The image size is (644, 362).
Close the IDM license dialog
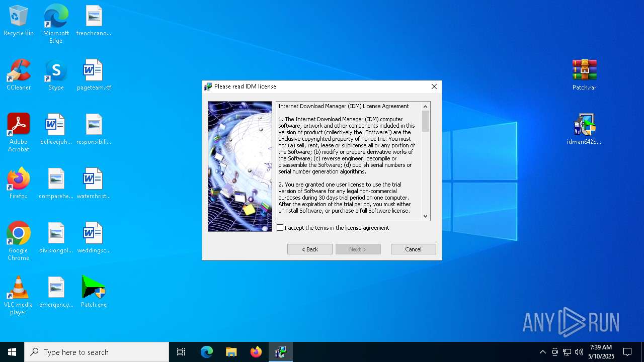[x=434, y=86]
